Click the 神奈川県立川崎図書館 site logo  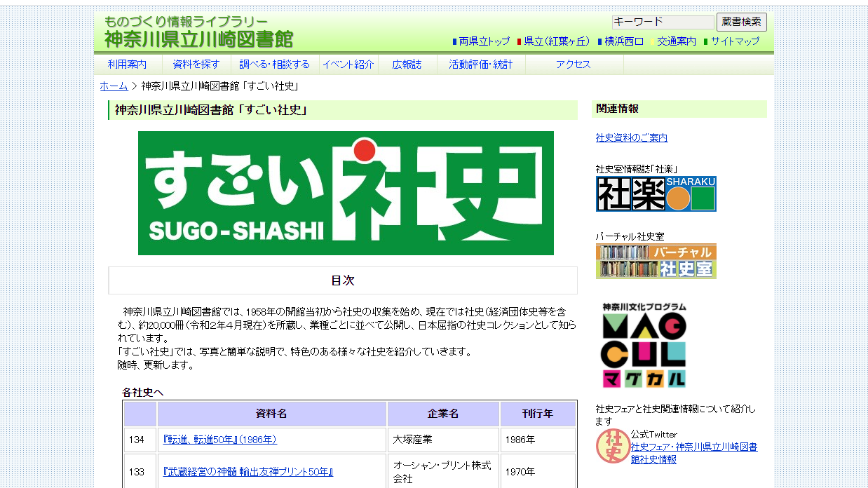click(x=198, y=32)
